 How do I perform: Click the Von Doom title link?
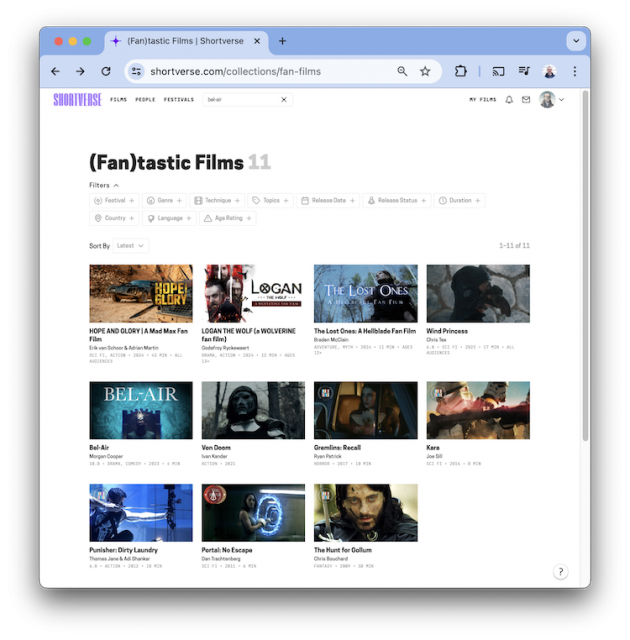click(216, 448)
